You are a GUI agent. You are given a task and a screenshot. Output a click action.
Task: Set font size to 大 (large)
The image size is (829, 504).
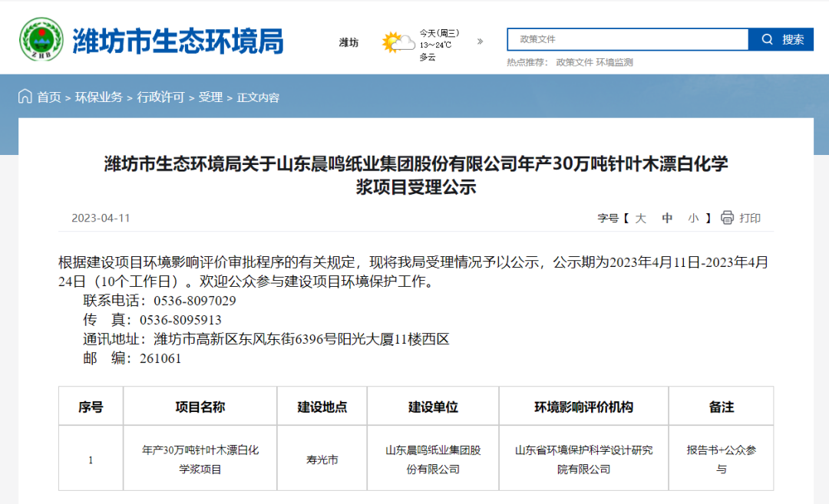641,218
